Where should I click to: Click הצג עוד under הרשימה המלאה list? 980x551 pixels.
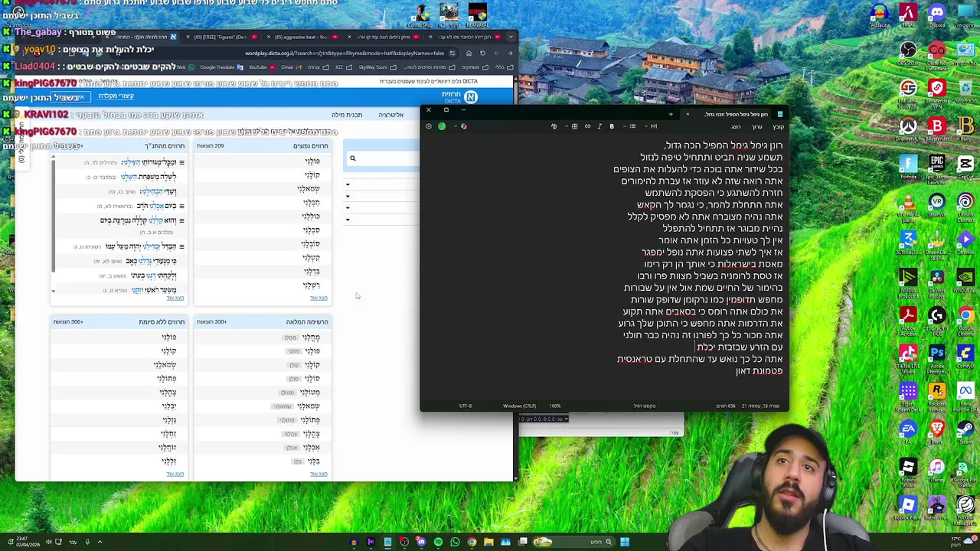pos(318,474)
